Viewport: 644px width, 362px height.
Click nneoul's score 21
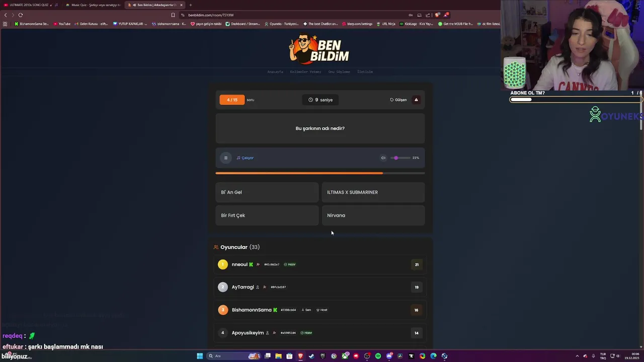click(x=417, y=264)
